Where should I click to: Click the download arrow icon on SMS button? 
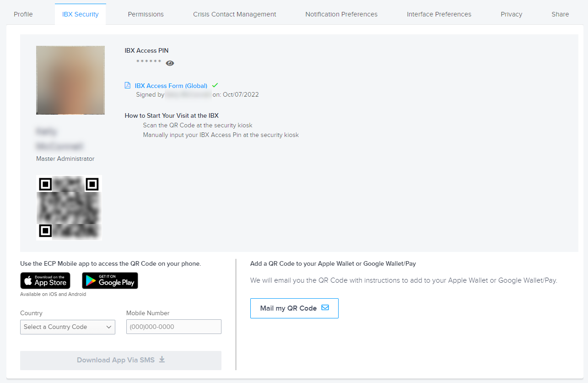coord(162,360)
